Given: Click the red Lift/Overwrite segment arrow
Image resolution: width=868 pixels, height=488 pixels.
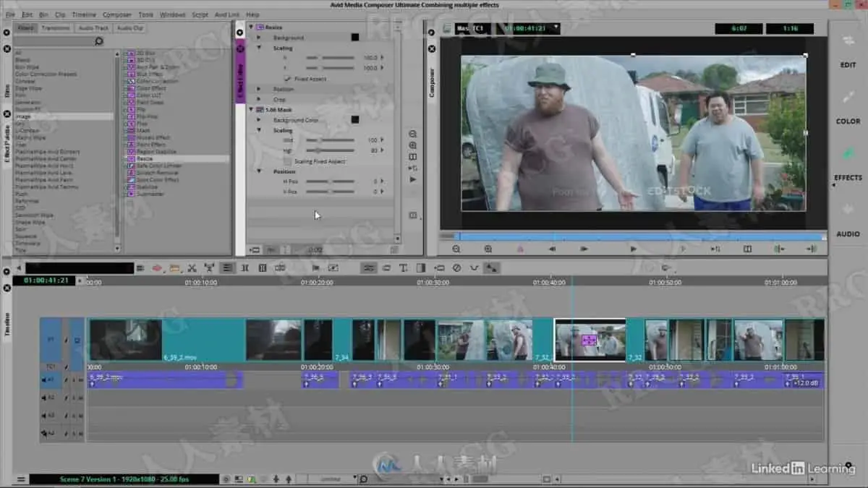Looking at the screenshot, I should pyautogui.click(x=157, y=268).
